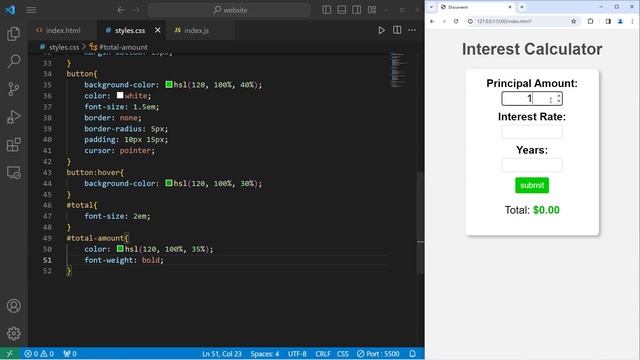Split the editor to the right

[x=397, y=30]
